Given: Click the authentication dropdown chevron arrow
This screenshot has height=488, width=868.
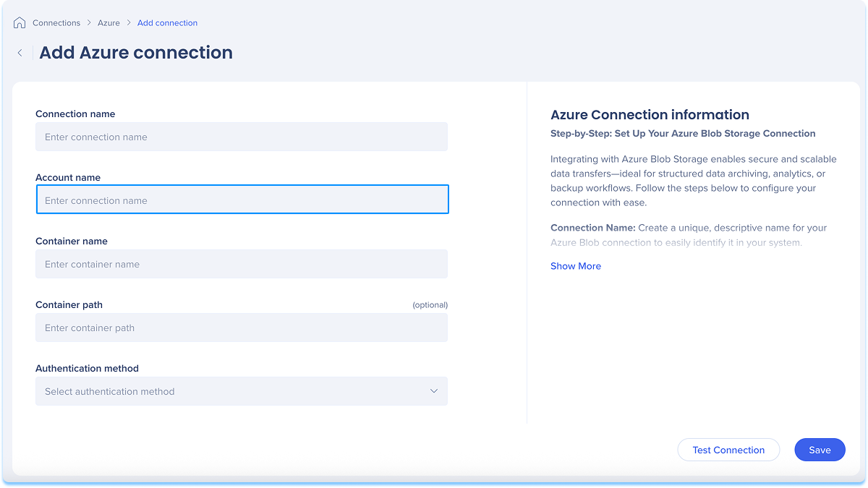Looking at the screenshot, I should coord(434,391).
